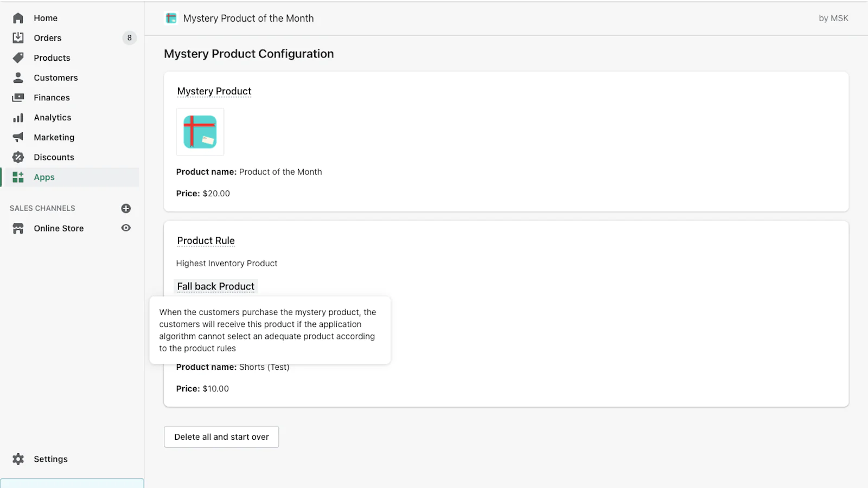Image resolution: width=868 pixels, height=488 pixels.
Task: Click the app icon in the header
Action: pos(171,18)
